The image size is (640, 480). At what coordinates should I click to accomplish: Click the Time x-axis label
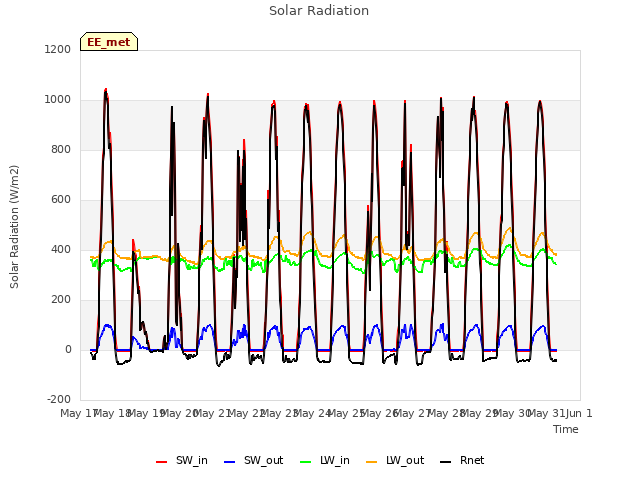coord(566,429)
